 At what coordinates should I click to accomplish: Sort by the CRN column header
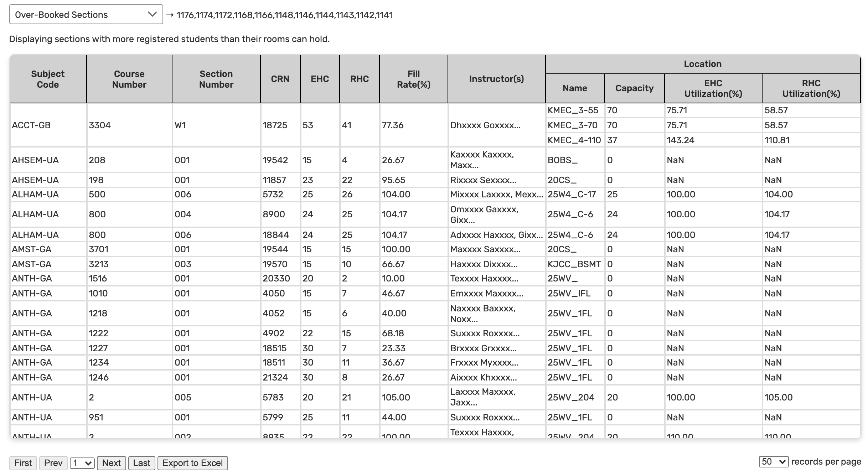pos(280,79)
